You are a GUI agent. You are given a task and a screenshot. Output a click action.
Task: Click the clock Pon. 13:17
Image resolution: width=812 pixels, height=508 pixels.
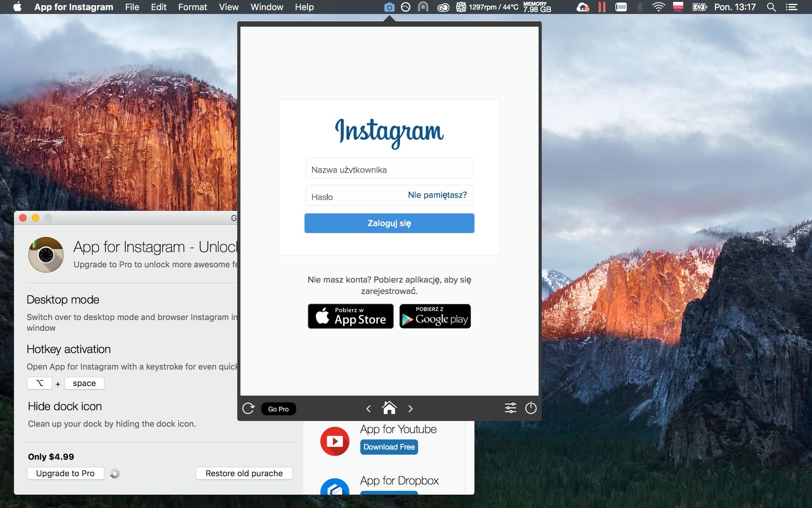tap(735, 7)
